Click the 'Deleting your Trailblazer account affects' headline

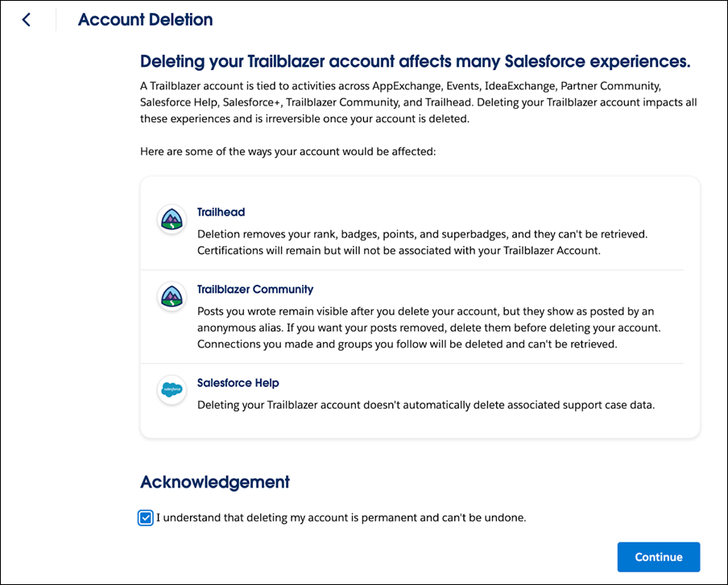[415, 62]
